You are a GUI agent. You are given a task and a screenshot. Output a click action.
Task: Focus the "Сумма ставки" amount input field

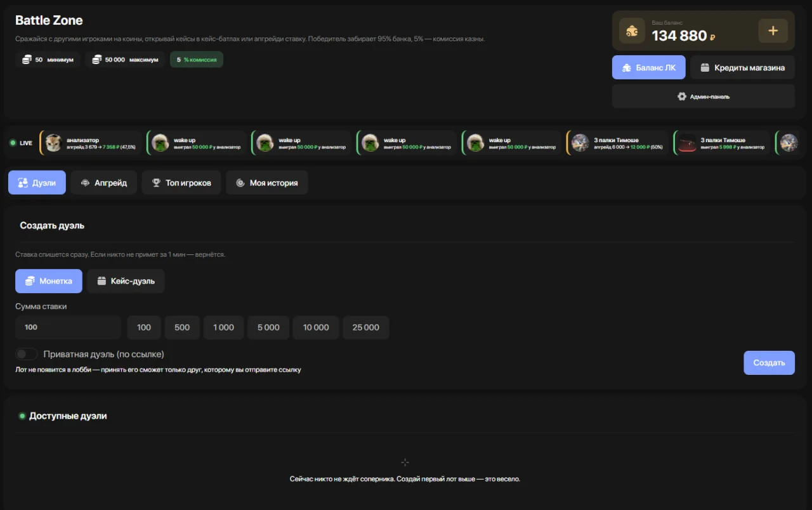68,327
